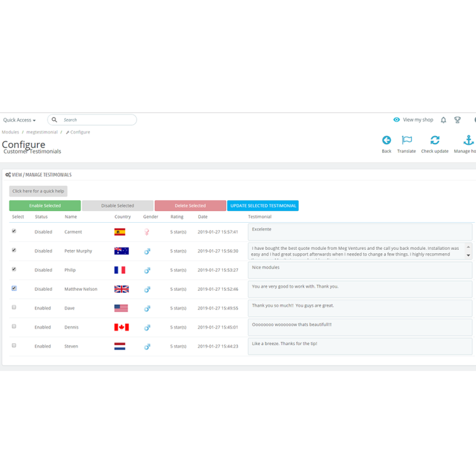Screen dimensions: 476x476
Task: Click scroll down arrow in Peter Murphy testimonial
Action: (x=469, y=255)
